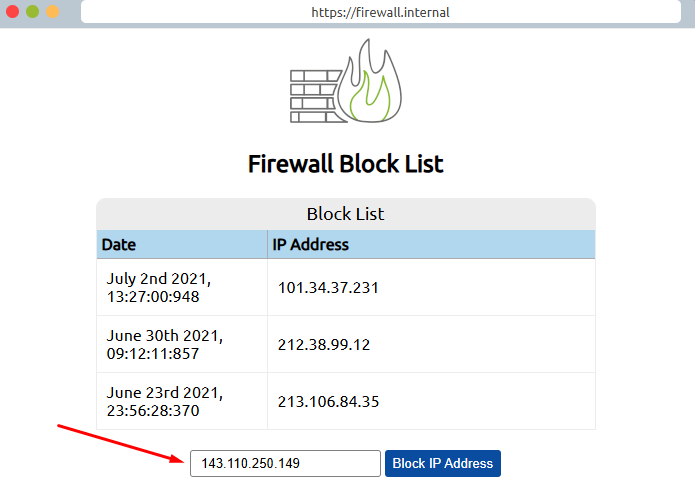
Task: Click the red arrow annotation
Action: [x=120, y=444]
